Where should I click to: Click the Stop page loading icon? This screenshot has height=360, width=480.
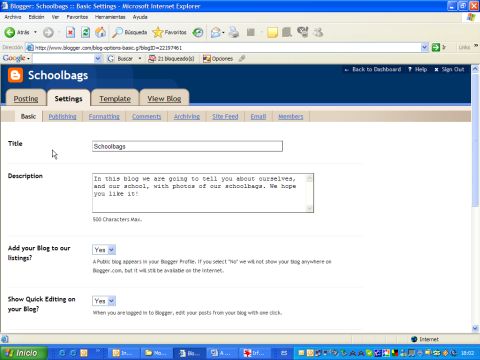[x=70, y=32]
